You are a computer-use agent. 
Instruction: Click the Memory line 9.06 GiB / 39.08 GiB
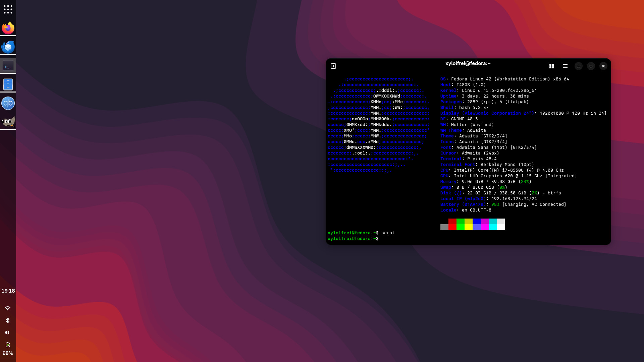(486, 182)
